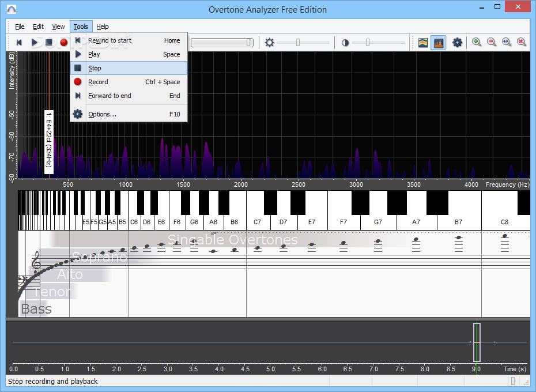Open Options... from the Tools menu
536x392 pixels.
[x=129, y=114]
